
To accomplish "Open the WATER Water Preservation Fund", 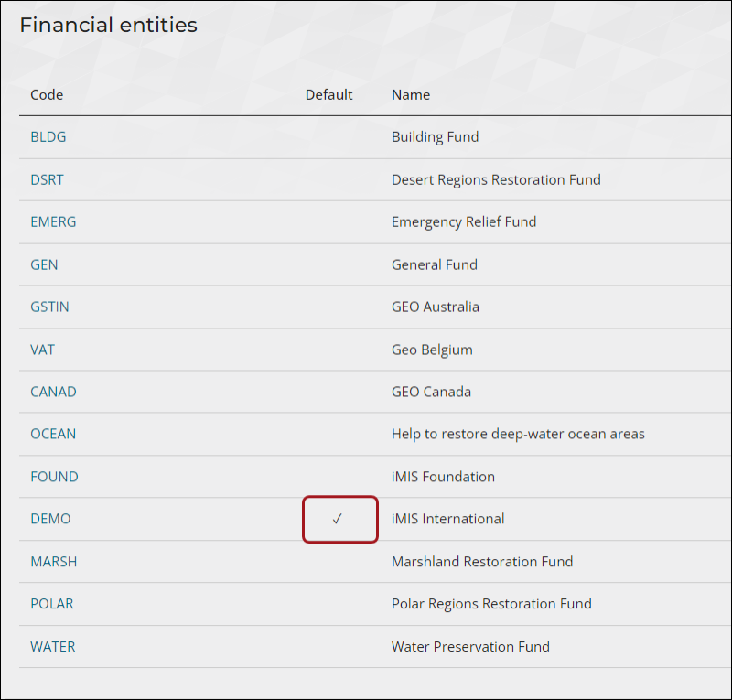I will pyautogui.click(x=52, y=646).
